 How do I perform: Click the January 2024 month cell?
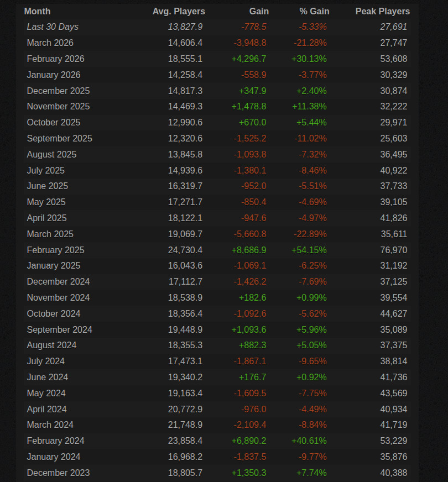pos(54,457)
